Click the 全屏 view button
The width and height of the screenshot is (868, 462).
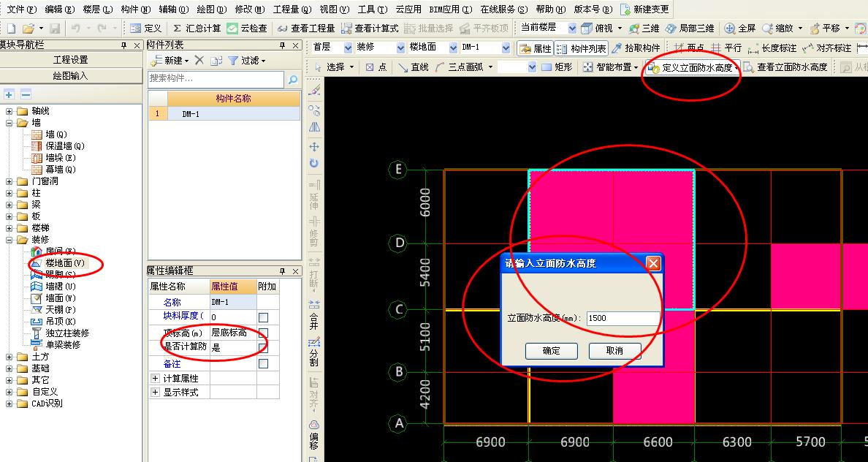click(740, 29)
